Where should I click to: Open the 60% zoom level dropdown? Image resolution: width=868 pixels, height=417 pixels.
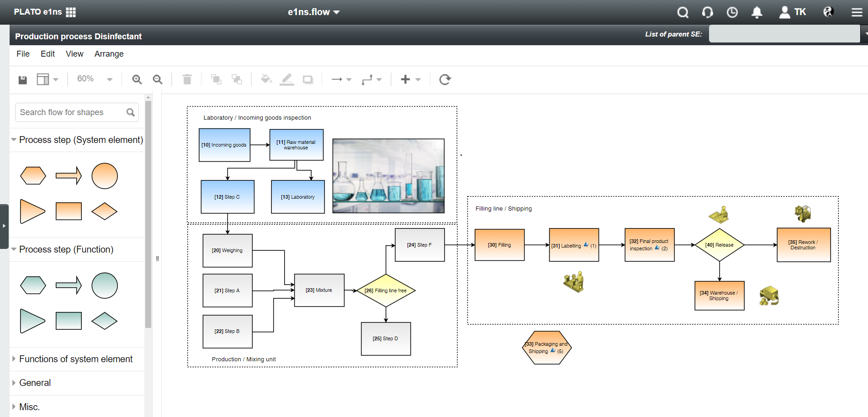coord(95,79)
